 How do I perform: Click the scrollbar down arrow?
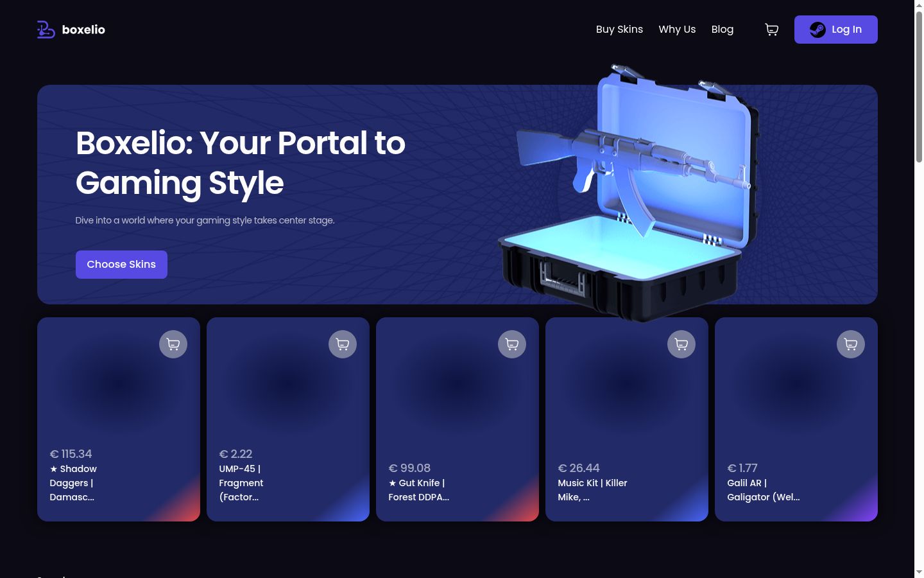919,572
